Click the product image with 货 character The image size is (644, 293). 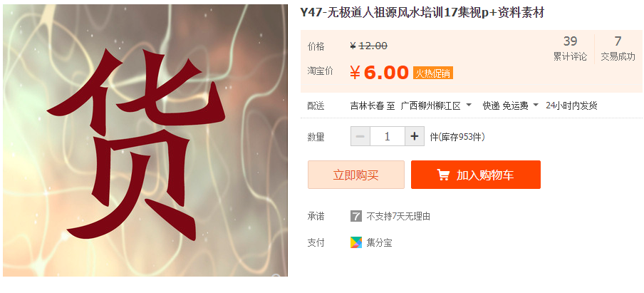pos(145,140)
